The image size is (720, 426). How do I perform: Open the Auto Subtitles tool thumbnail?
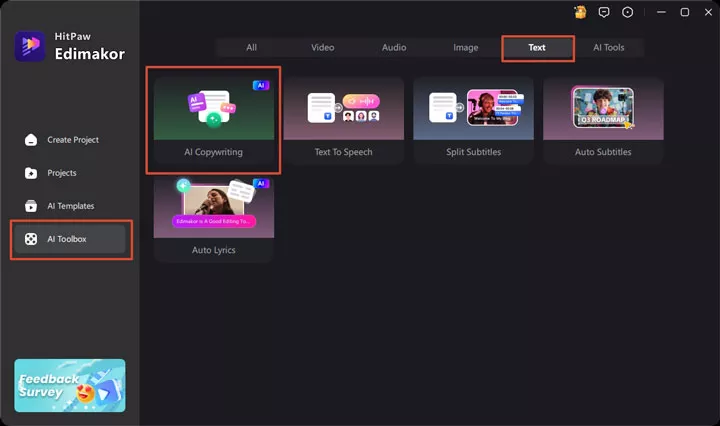tap(603, 109)
